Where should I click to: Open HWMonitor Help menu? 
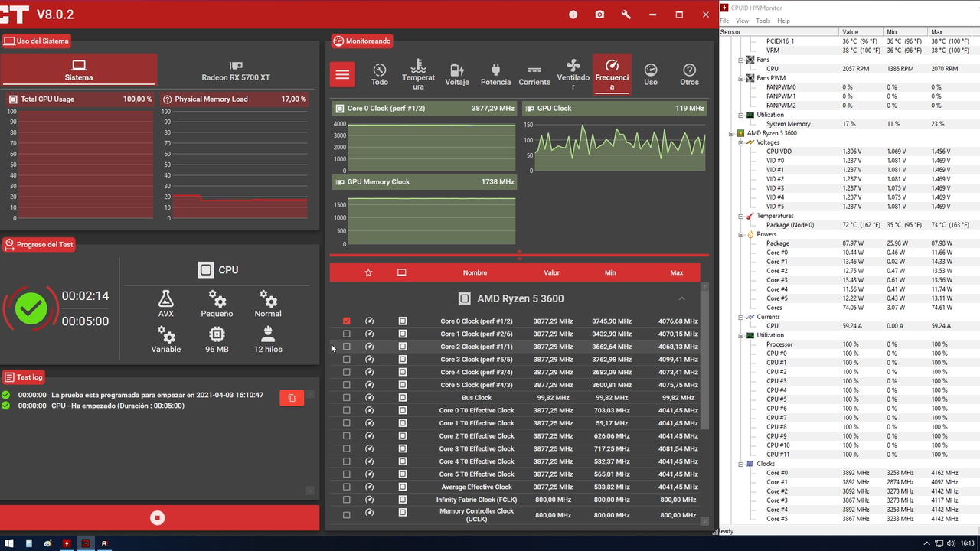click(783, 21)
